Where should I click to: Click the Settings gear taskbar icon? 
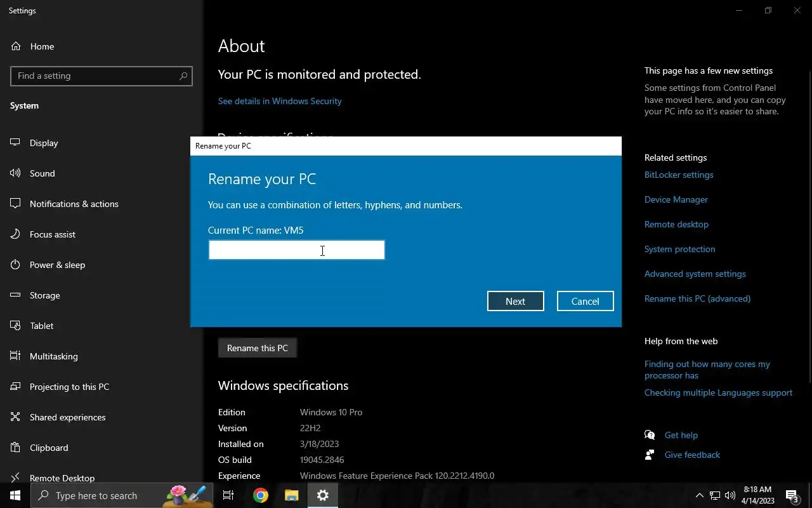tap(323, 495)
